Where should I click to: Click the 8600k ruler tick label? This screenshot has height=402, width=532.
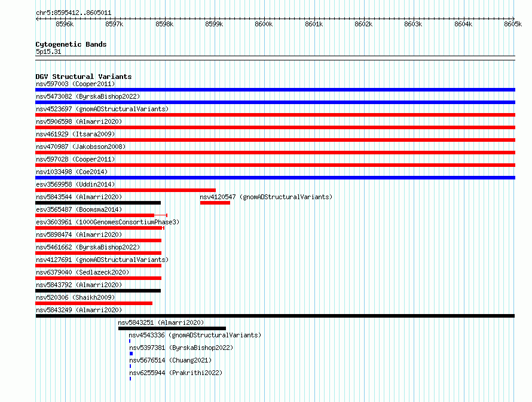pyautogui.click(x=264, y=24)
